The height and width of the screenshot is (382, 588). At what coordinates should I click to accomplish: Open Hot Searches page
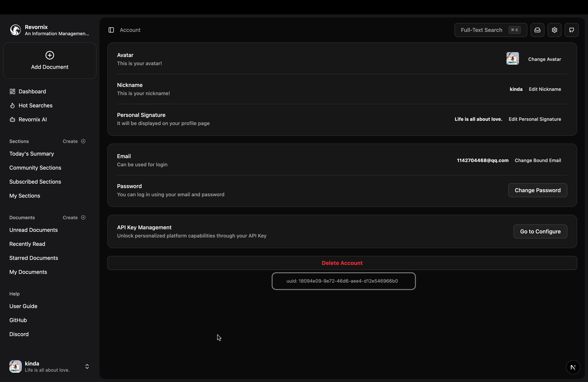pos(36,105)
